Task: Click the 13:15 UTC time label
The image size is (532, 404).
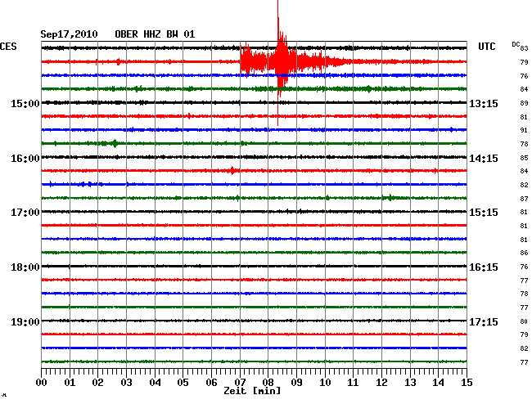Action: pyautogui.click(x=484, y=103)
